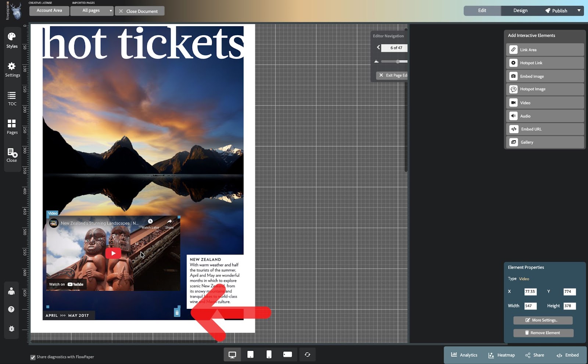Click the previous page chevron
This screenshot has width=588, height=364.
379,47
